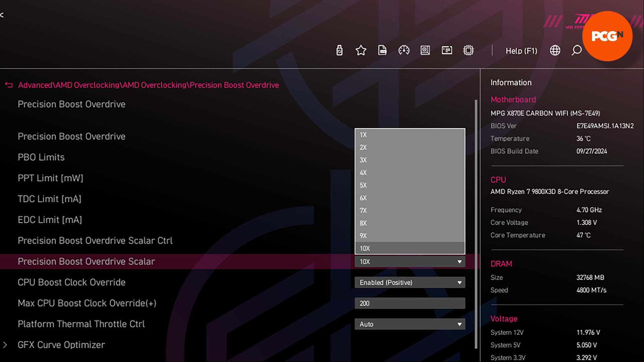Open CPU Boost Clock Override Enabled (Positive) dropdown
Image resolution: width=644 pixels, height=362 pixels.
pyautogui.click(x=410, y=282)
